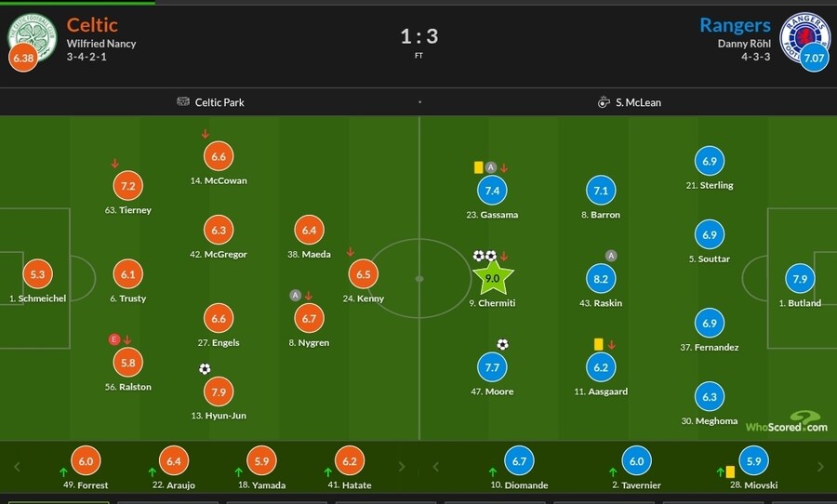Open the Rangers team name link
Screen dimensions: 837x504
point(735,24)
